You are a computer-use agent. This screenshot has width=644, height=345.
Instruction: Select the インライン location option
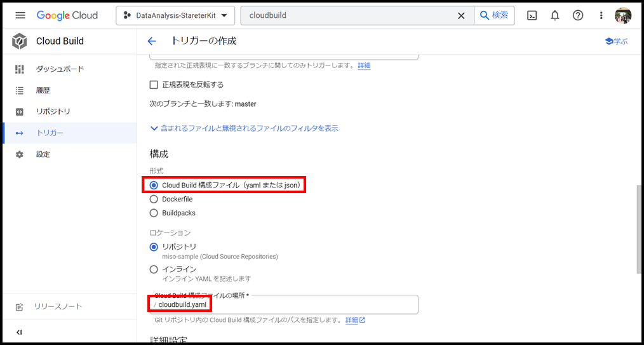click(154, 269)
